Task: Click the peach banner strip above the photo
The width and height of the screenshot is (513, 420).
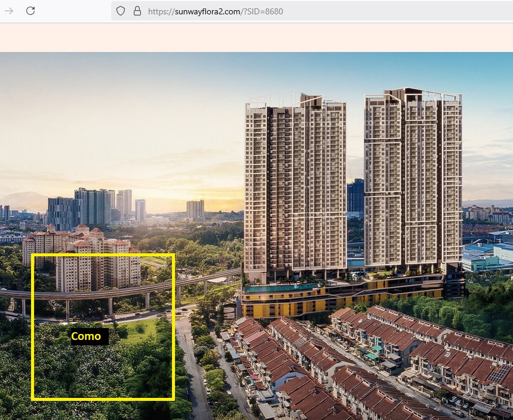Action: tap(256, 37)
